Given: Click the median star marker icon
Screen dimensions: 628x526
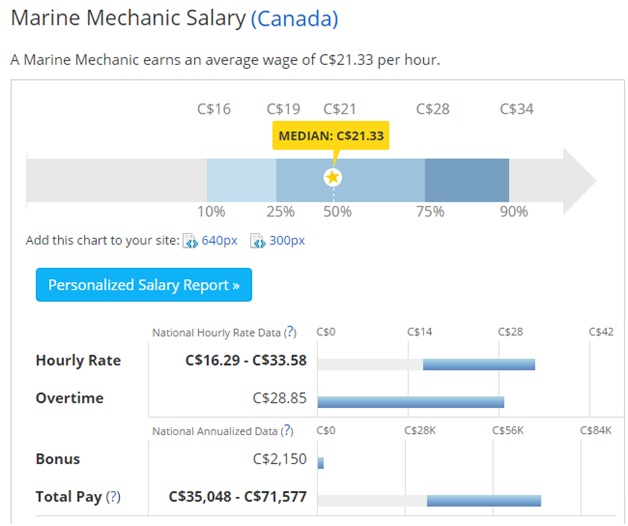Looking at the screenshot, I should [333, 177].
